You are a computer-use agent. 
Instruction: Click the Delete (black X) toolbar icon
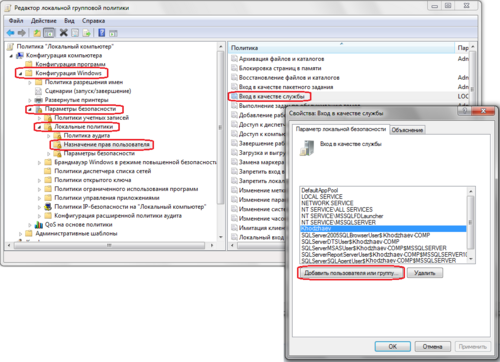pyautogui.click(x=64, y=33)
